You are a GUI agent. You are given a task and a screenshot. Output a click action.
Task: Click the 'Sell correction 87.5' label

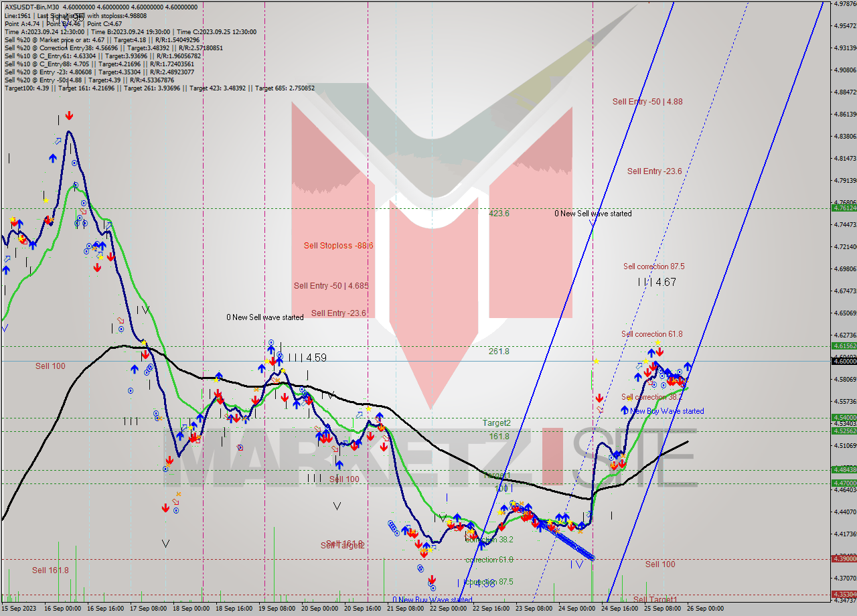[x=653, y=266]
